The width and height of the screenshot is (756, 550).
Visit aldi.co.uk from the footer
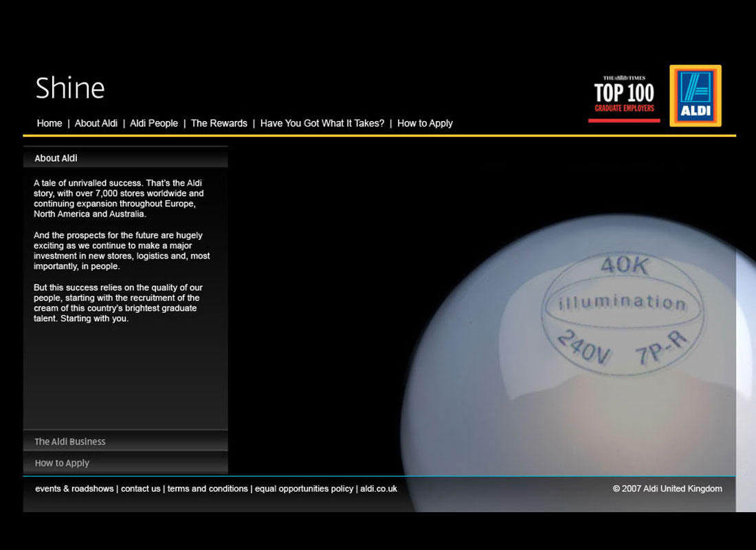click(379, 489)
